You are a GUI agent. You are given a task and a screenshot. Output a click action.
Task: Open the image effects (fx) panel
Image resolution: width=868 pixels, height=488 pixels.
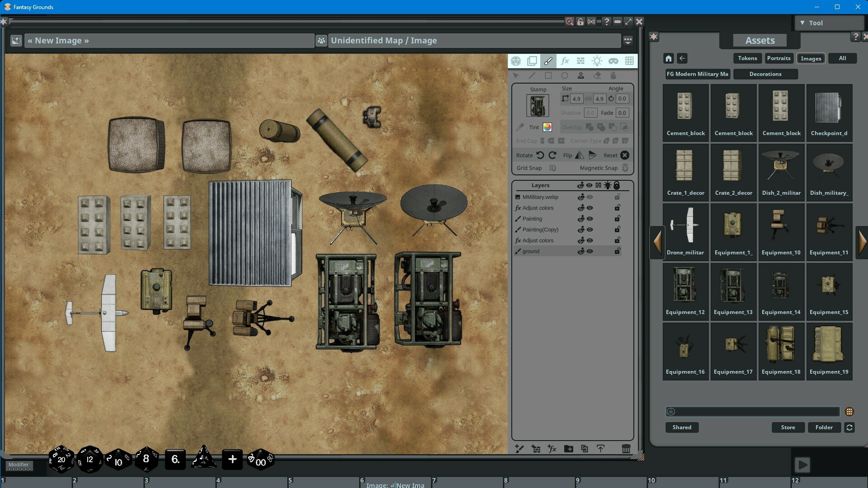pyautogui.click(x=565, y=61)
